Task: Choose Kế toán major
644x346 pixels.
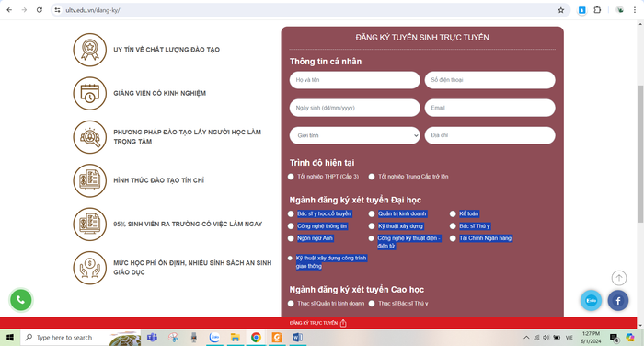Action: 453,213
